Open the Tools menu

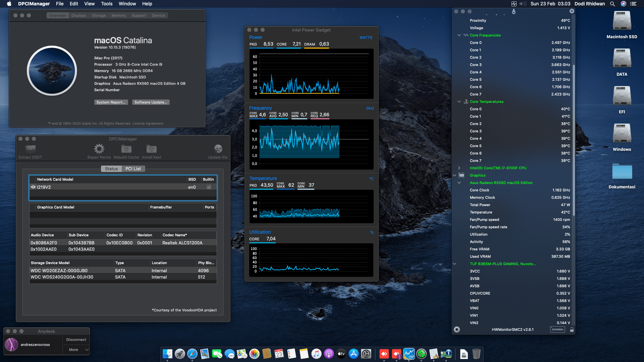(x=107, y=4)
